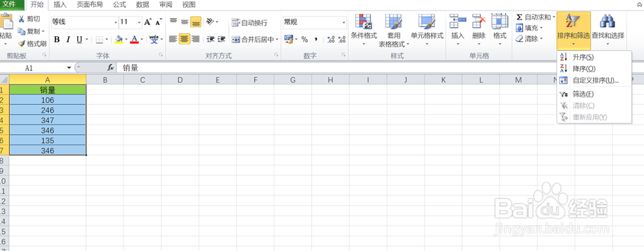Screen dimensions: 644x251
Task: Click the Copy (复制) icon
Action: click(22, 31)
